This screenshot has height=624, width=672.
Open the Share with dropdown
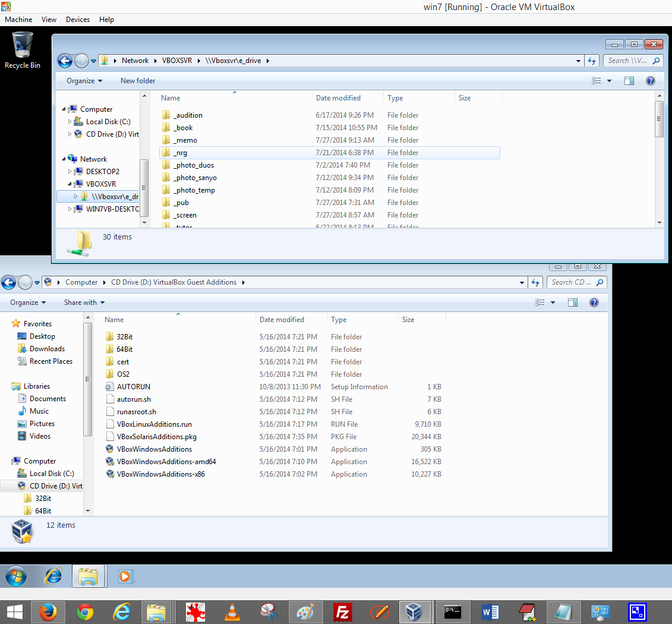coord(84,302)
